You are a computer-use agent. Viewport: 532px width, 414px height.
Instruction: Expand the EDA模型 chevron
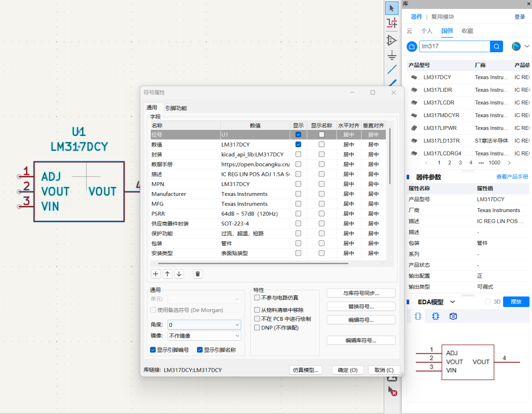(x=453, y=302)
